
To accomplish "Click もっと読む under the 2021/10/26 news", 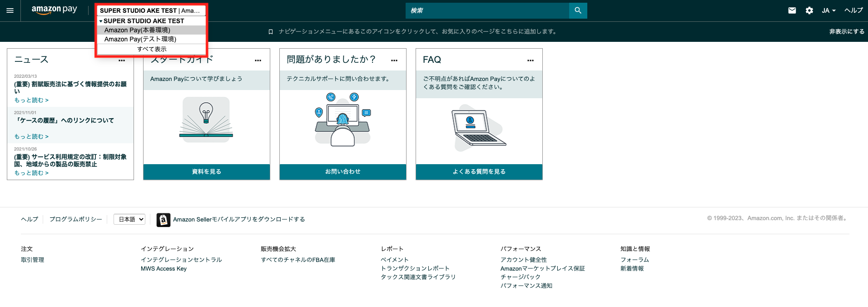I will click(31, 173).
